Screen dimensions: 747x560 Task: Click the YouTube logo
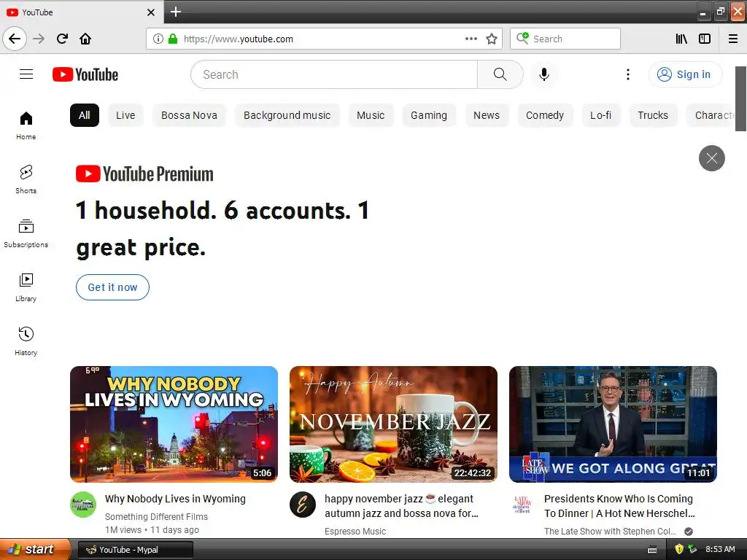point(85,75)
